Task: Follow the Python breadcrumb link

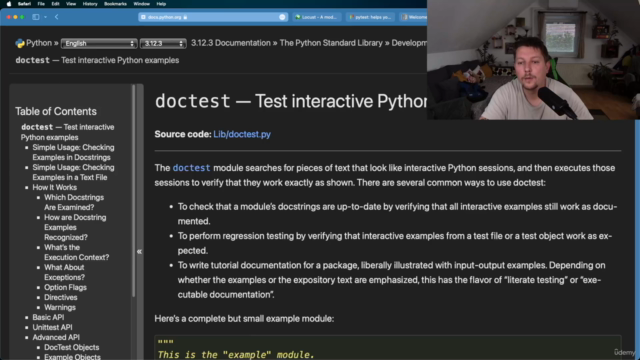Action: click(x=39, y=43)
